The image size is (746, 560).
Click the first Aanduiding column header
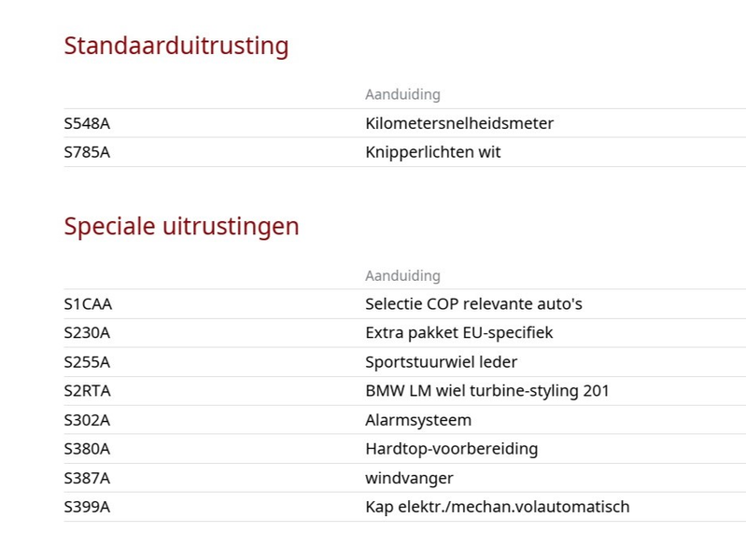tap(402, 94)
